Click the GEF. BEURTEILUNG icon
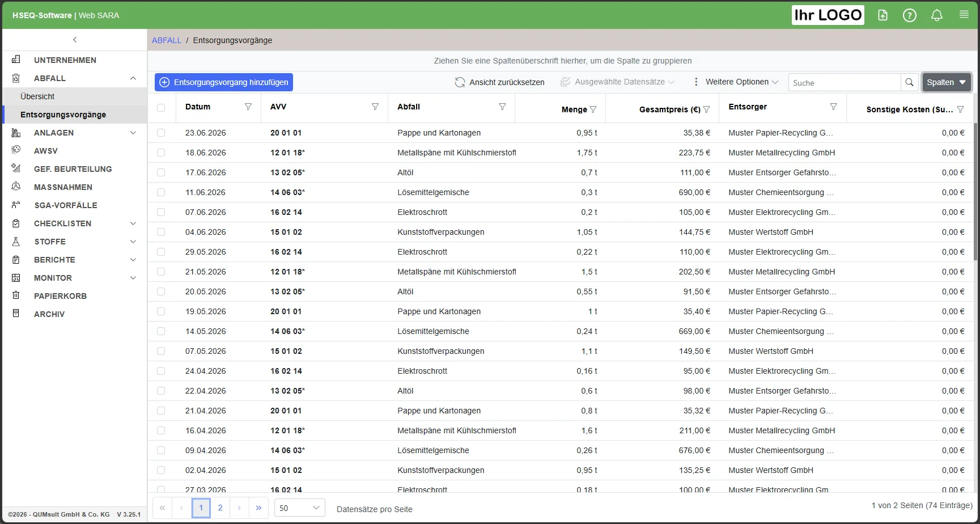The image size is (980, 524). [16, 168]
